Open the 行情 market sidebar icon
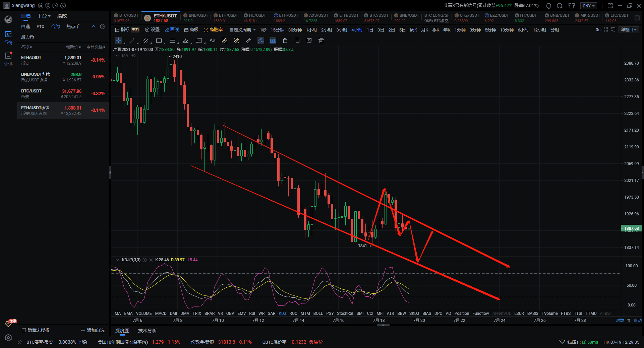This screenshot has height=348, width=644. click(8, 38)
